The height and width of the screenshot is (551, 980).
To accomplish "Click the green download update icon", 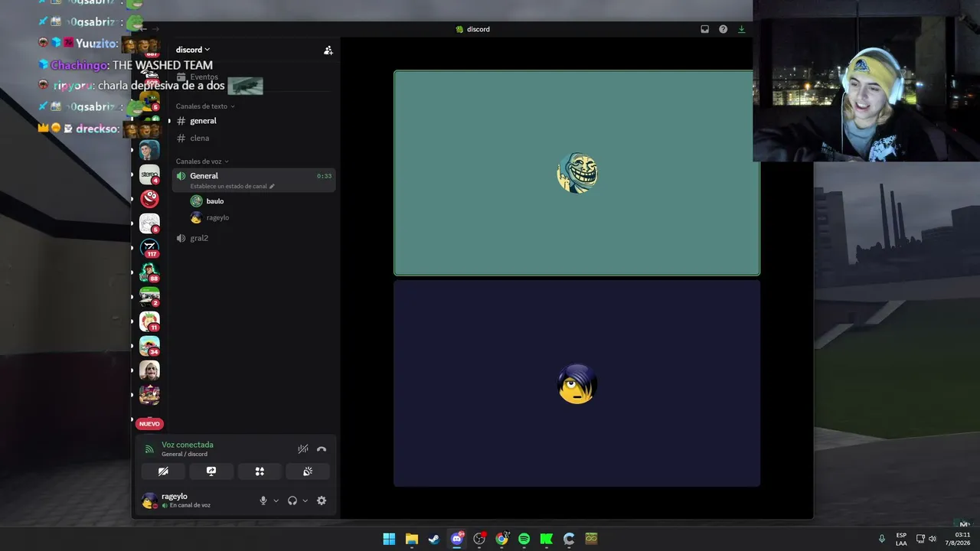I will click(x=741, y=29).
